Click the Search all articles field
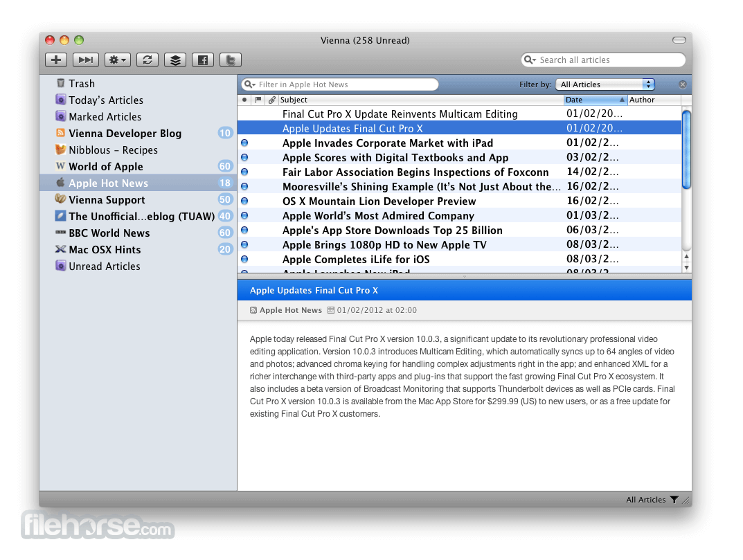Viewport: 743px width, 560px height. point(603,60)
